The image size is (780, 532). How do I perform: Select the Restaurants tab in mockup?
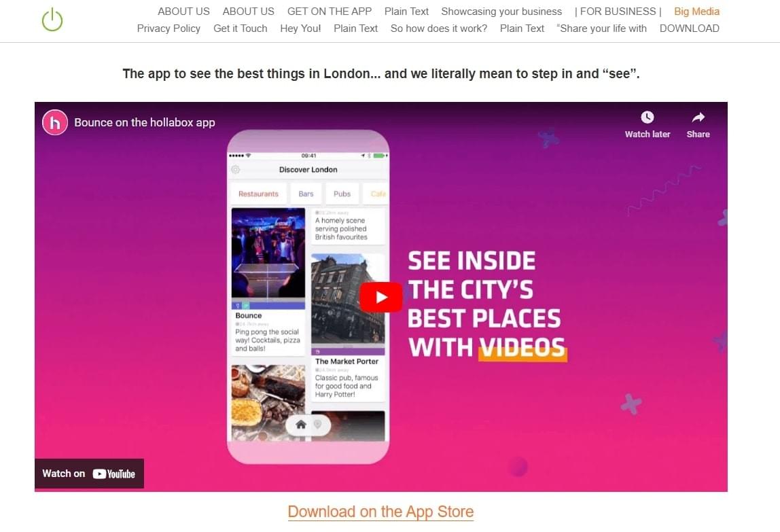(x=258, y=194)
